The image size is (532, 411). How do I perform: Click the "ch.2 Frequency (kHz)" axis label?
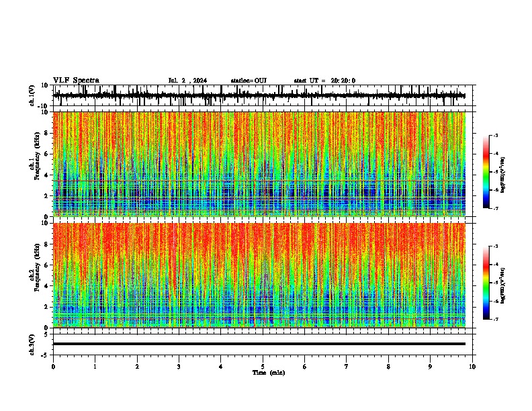click(x=36, y=267)
